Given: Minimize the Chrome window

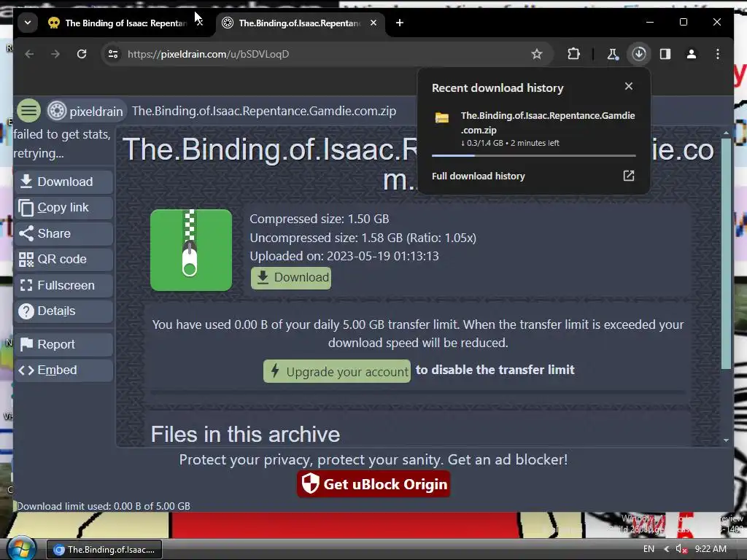Looking at the screenshot, I should pyautogui.click(x=650, y=22).
